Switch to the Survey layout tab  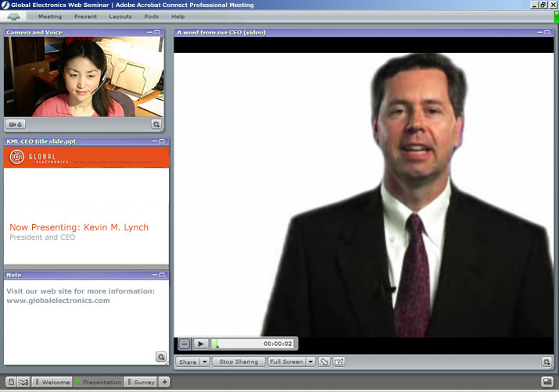click(x=141, y=382)
